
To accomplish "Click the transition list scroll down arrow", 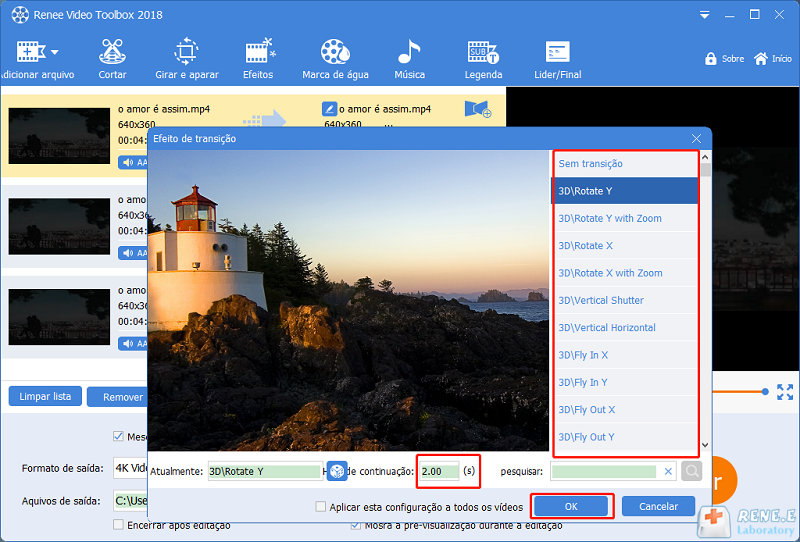I will click(706, 445).
